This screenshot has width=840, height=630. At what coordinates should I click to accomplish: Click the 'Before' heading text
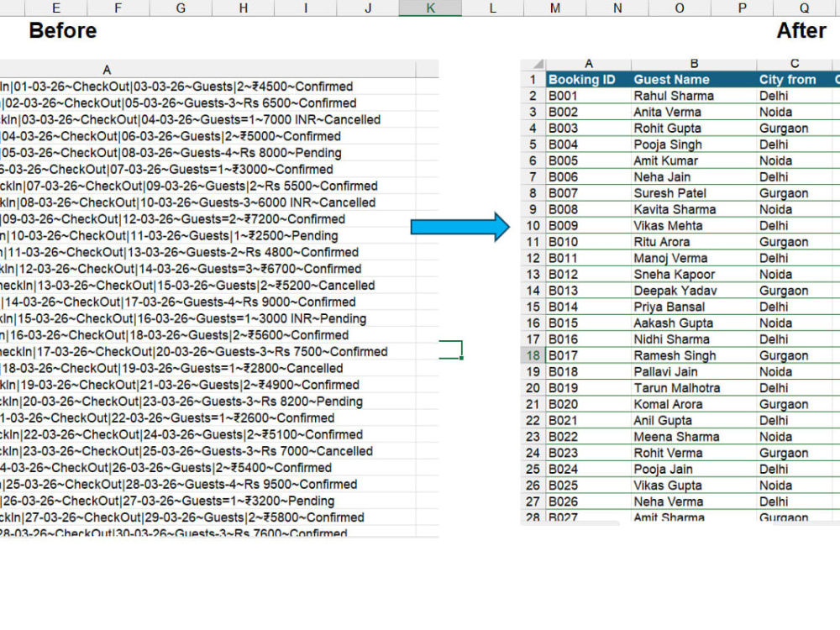[x=63, y=30]
